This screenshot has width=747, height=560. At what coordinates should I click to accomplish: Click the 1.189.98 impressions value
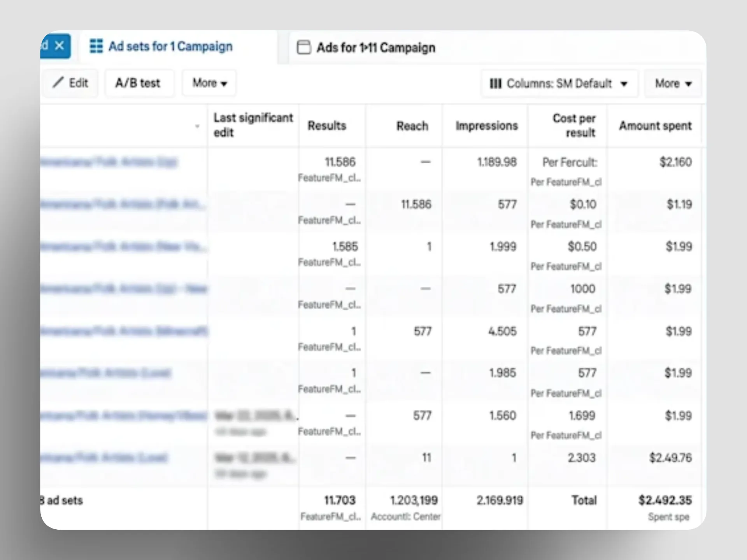497,162
